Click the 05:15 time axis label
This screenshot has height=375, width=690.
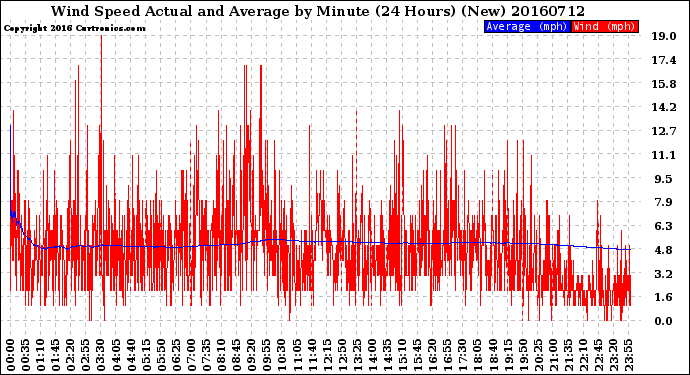tap(146, 355)
